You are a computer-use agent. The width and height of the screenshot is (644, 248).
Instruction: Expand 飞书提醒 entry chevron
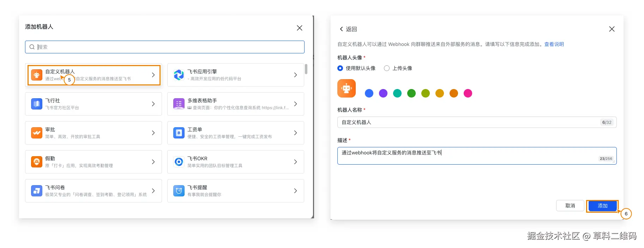(x=295, y=191)
